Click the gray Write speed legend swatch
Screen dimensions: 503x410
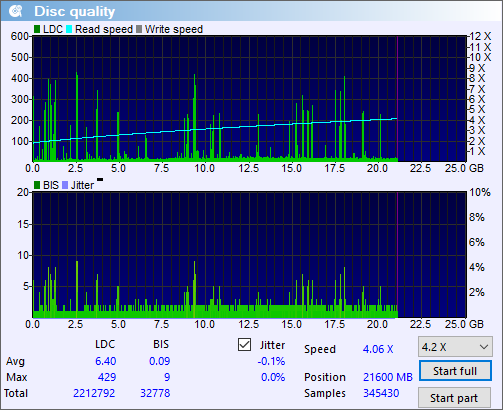point(139,29)
